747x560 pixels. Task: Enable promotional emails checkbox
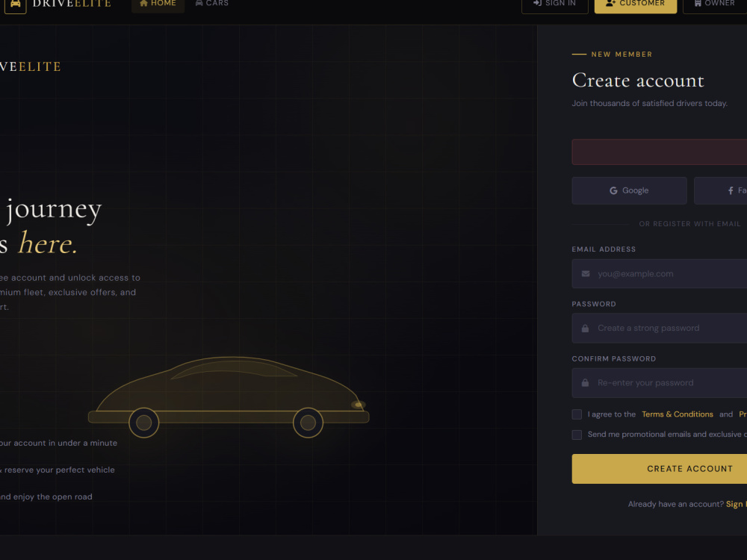(577, 435)
